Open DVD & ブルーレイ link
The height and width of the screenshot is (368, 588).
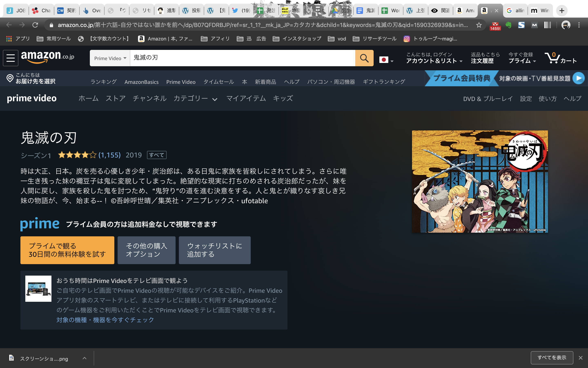pyautogui.click(x=488, y=99)
